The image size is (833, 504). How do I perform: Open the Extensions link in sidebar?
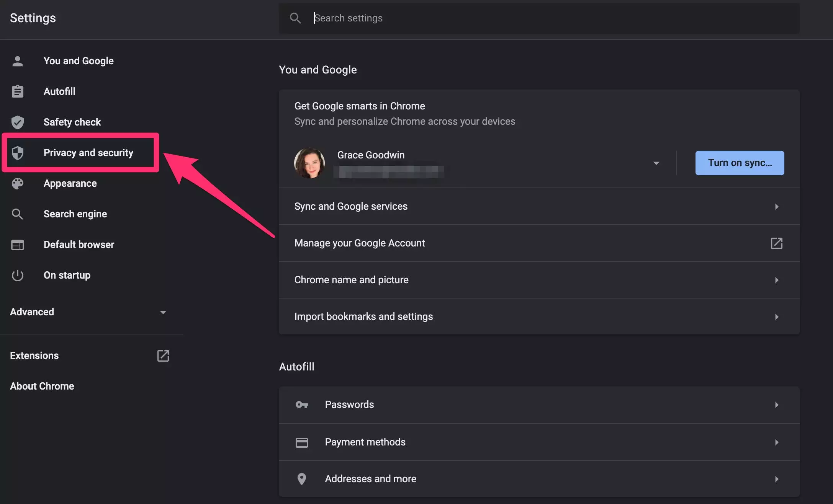click(34, 356)
